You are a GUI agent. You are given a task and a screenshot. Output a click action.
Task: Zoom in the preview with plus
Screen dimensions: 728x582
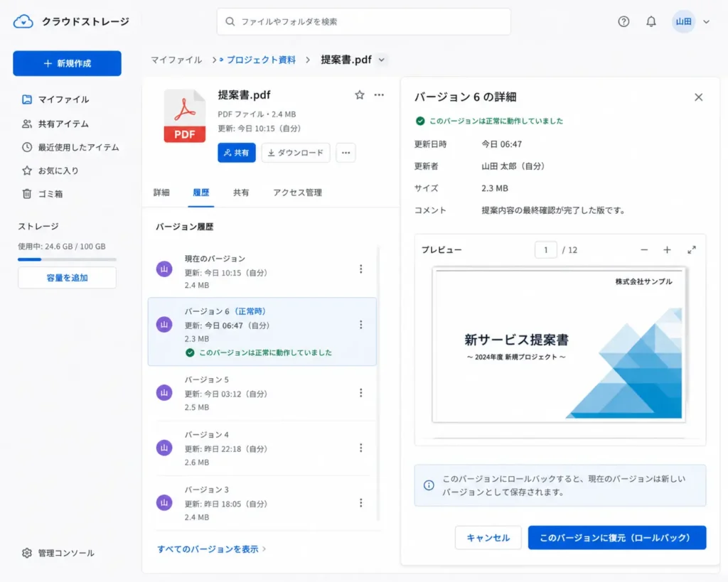(667, 249)
